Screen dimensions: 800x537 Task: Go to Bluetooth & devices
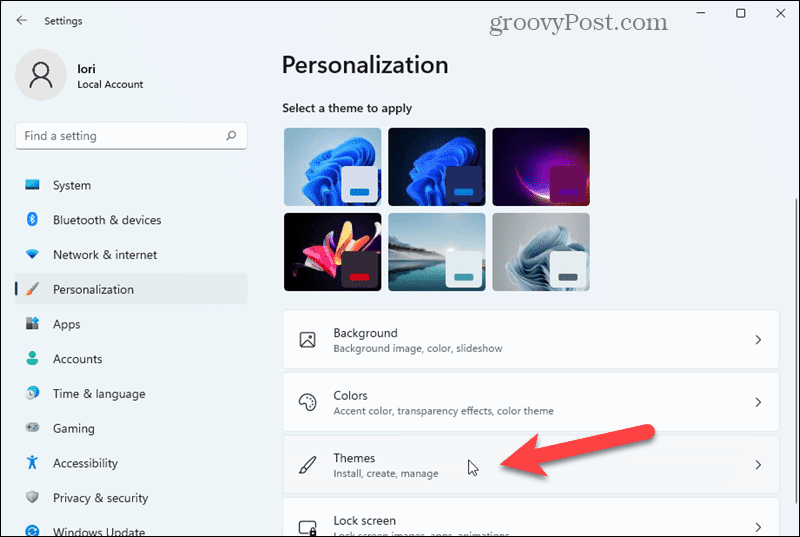(x=131, y=220)
